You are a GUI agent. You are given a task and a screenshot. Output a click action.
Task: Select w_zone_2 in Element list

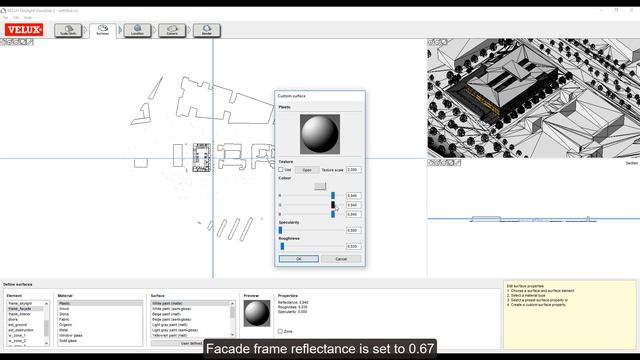coord(25,341)
